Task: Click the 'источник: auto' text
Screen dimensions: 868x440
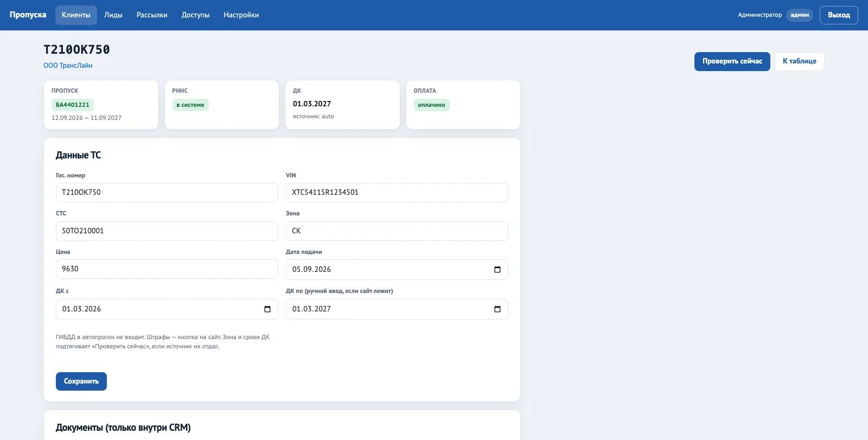Action: (314, 116)
